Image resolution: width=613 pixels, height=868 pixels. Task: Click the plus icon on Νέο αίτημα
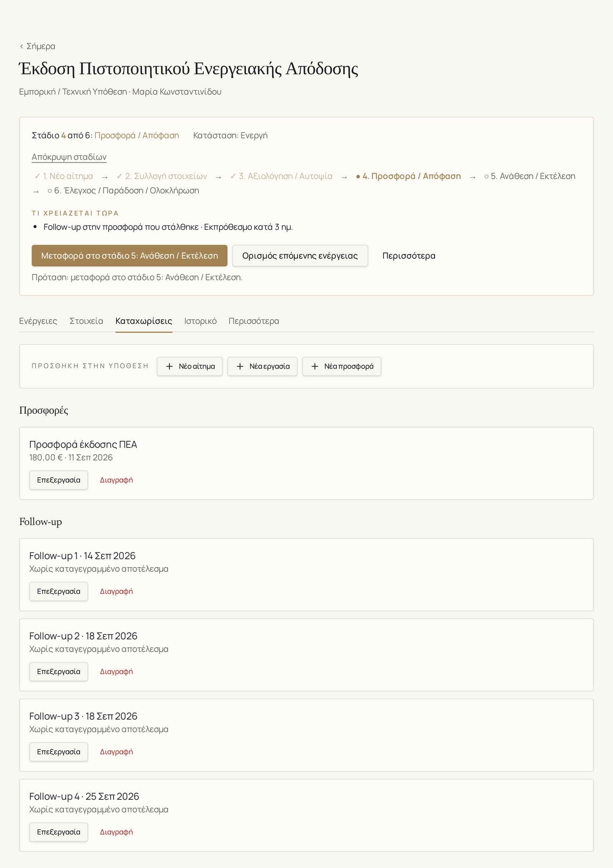(x=169, y=366)
